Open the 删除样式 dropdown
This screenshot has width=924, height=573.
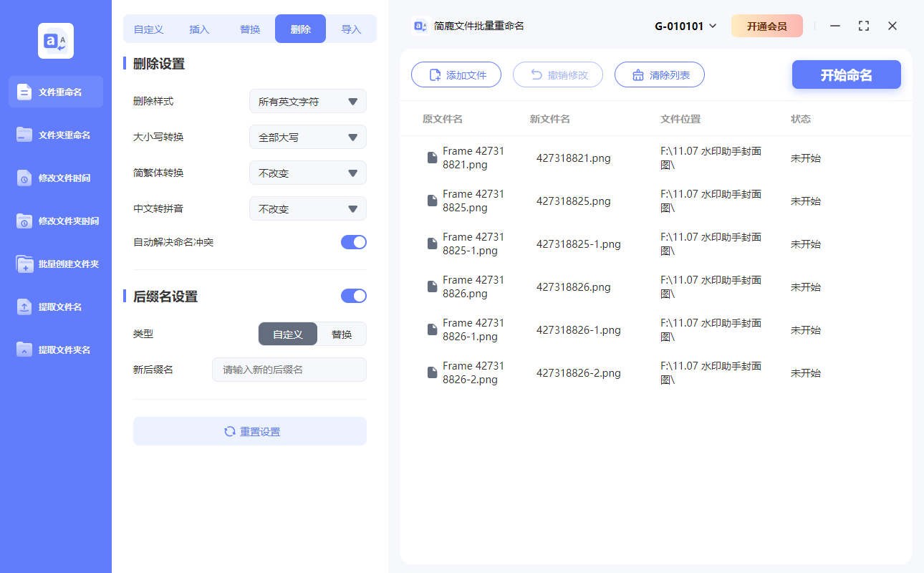tap(307, 101)
